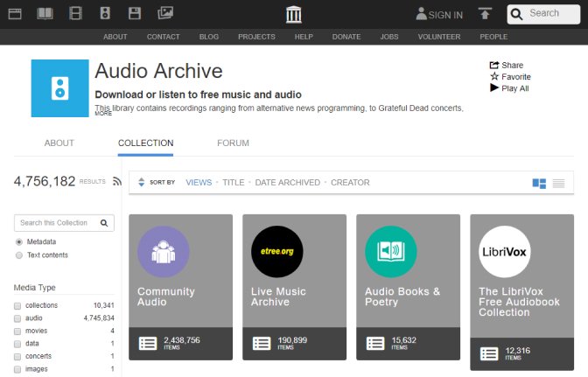
Task: Click list icon on Community Audio card
Action: (x=148, y=343)
